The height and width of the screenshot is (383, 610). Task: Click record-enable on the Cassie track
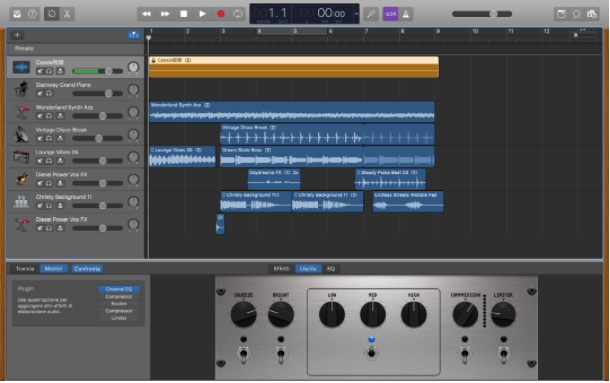[x=60, y=71]
